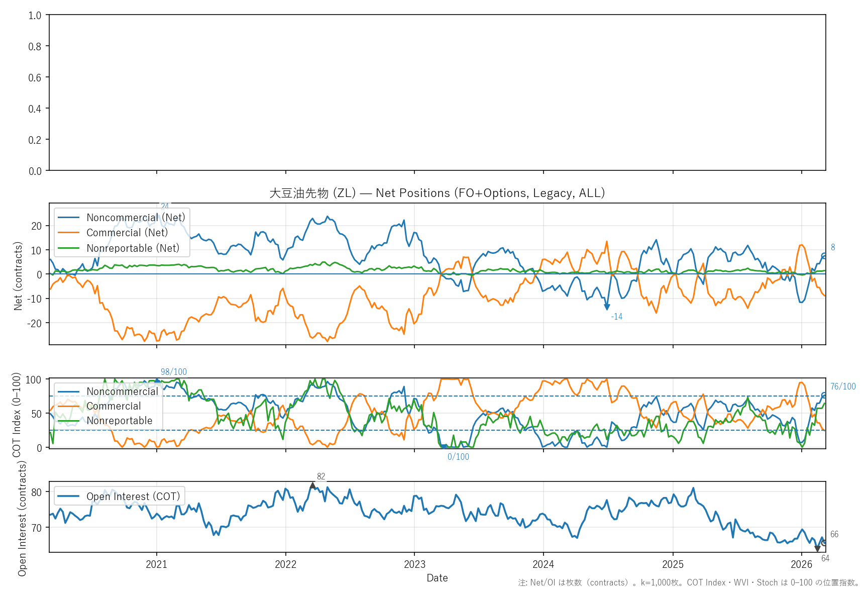Viewport: 868px width, 593px height.
Task: Click the Date x-axis label
Action: tap(437, 578)
